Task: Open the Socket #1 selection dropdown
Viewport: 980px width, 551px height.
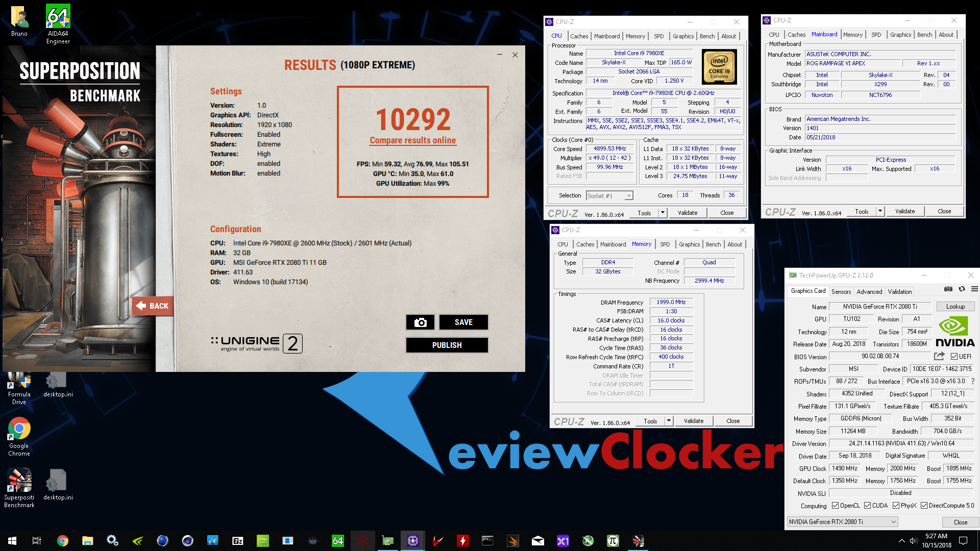Action: coord(609,195)
